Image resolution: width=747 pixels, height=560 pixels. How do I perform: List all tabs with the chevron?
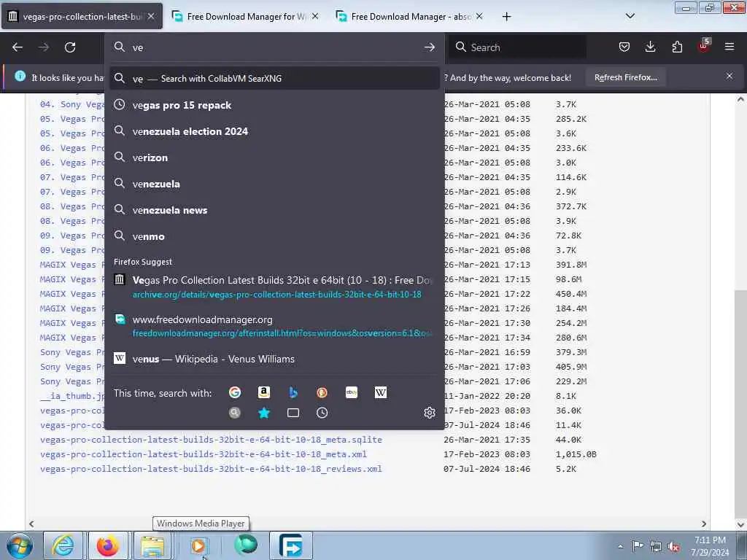coord(630,16)
